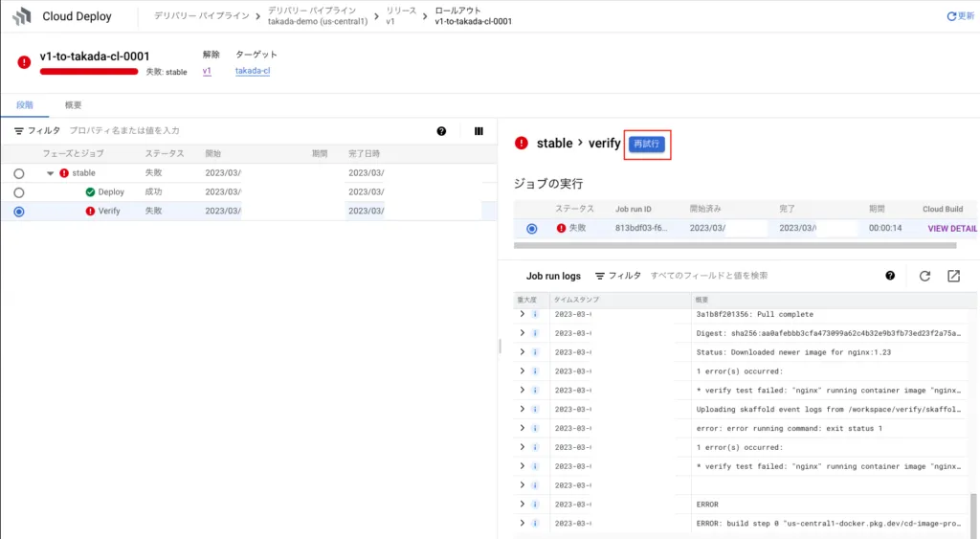The width and height of the screenshot is (980, 539).
Task: Click the 再試行 retry button
Action: (647, 144)
